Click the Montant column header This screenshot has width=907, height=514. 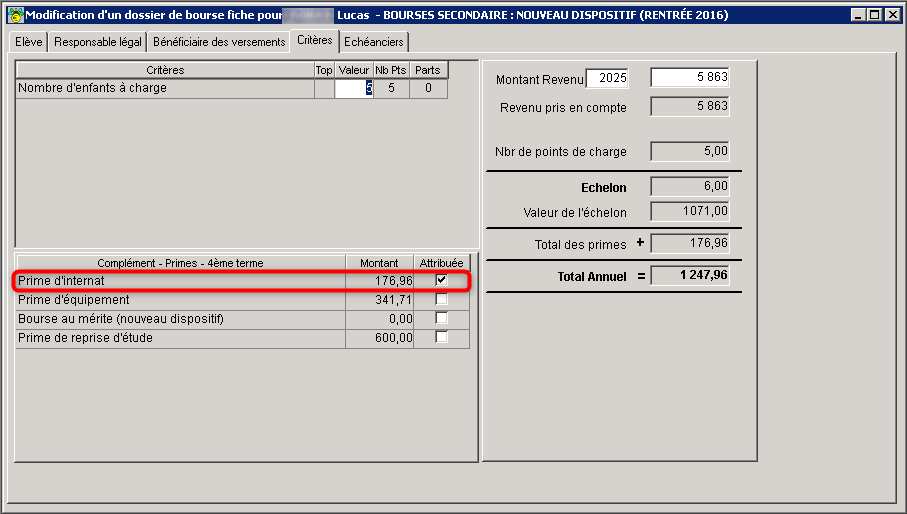(379, 262)
